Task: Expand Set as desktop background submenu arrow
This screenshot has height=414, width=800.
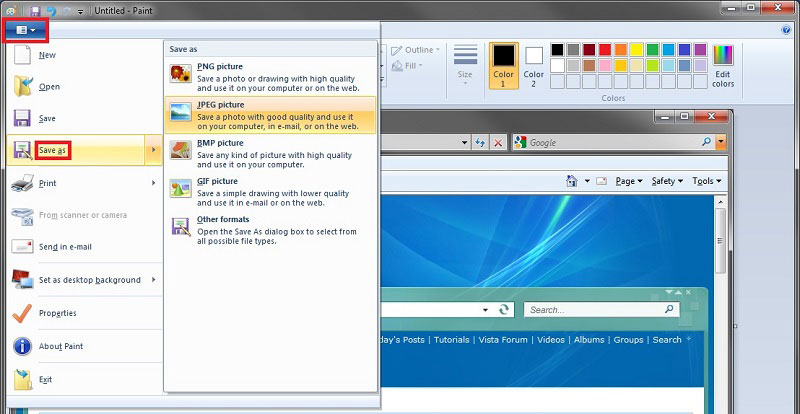Action: [x=153, y=280]
